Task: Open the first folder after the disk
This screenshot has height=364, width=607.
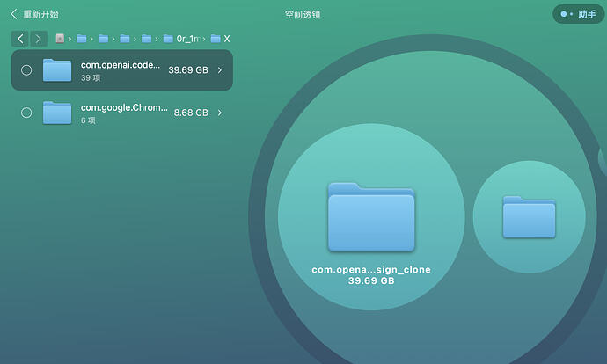Action: [x=81, y=39]
